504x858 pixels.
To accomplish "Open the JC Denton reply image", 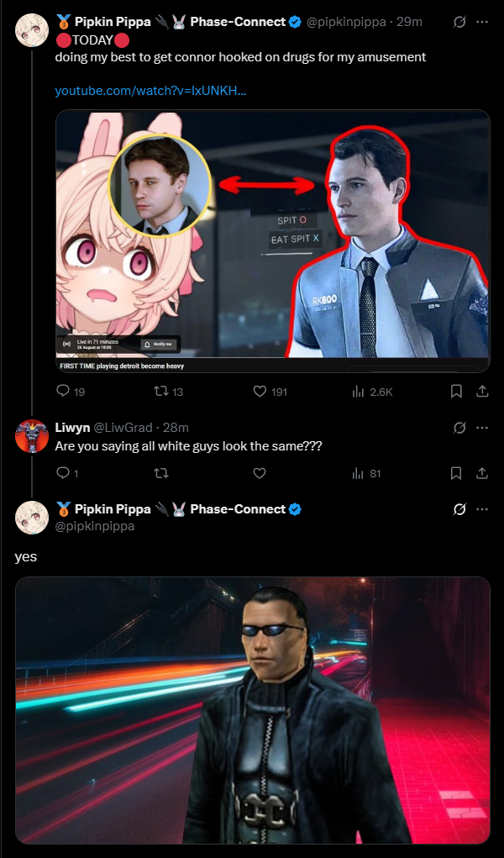I will (x=252, y=710).
